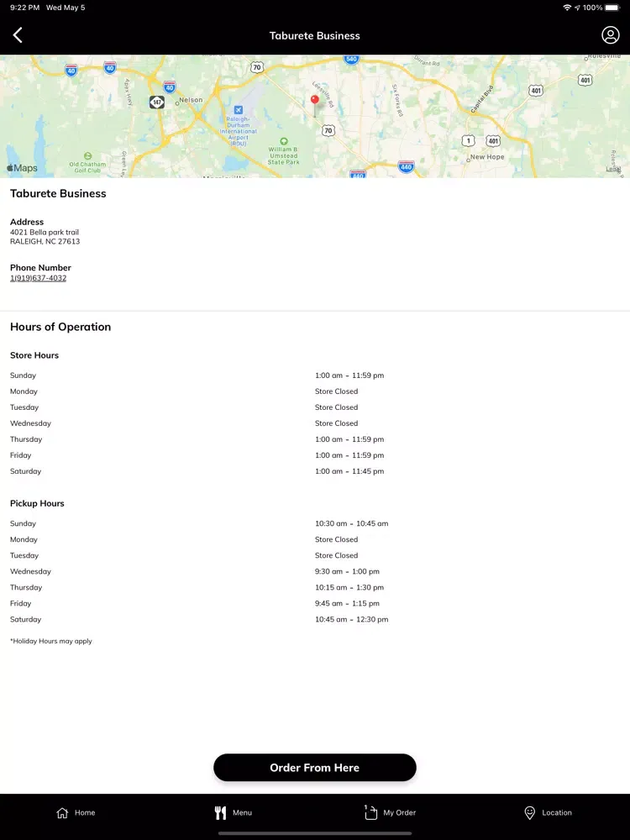
Task: Tap the fork and knife Menu icon
Action: click(x=220, y=812)
